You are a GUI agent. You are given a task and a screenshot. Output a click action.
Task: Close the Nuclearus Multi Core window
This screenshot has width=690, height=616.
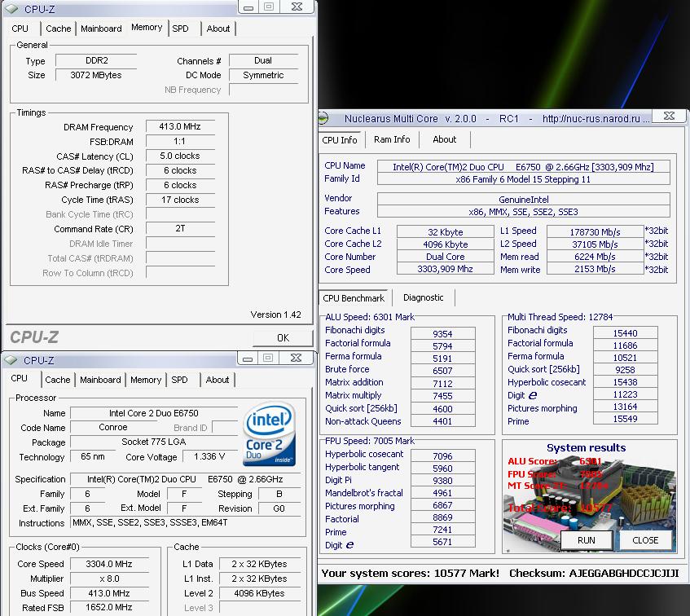669,116
